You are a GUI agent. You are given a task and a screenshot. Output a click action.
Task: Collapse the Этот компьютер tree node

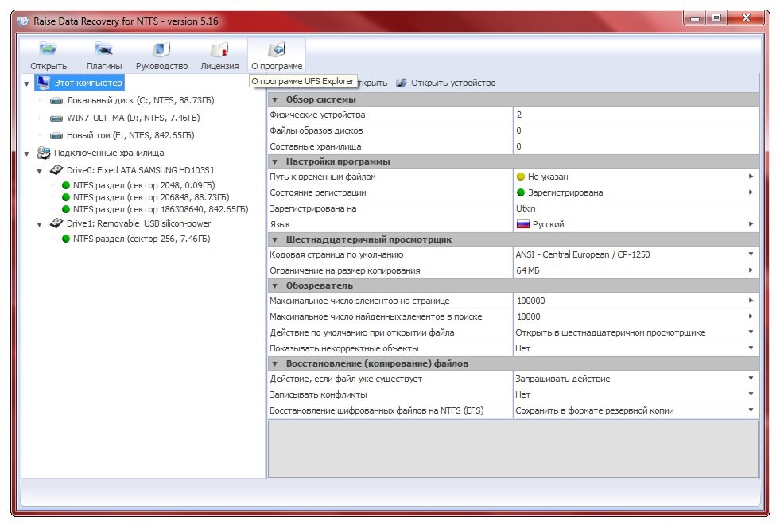tap(27, 83)
